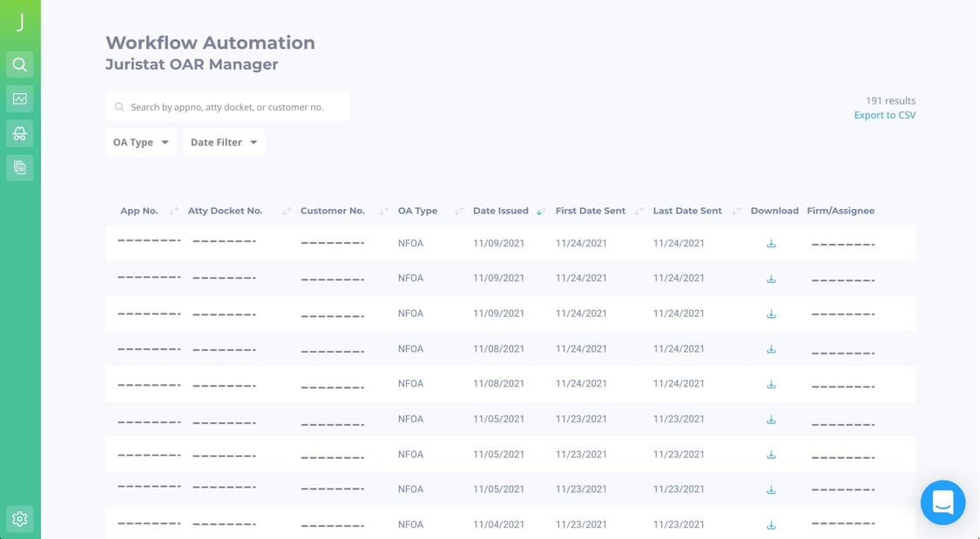Toggle sorting on the Last Date Sent column
Image resolution: width=980 pixels, height=539 pixels.
tap(738, 210)
